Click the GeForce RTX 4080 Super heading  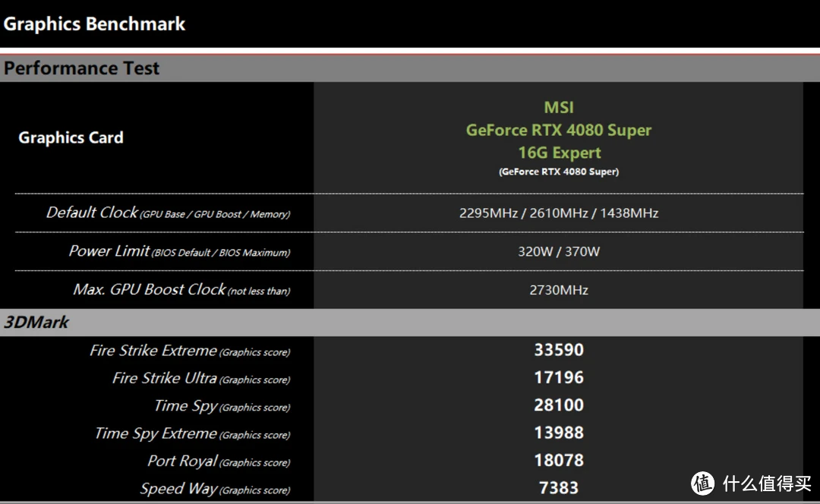tap(559, 130)
